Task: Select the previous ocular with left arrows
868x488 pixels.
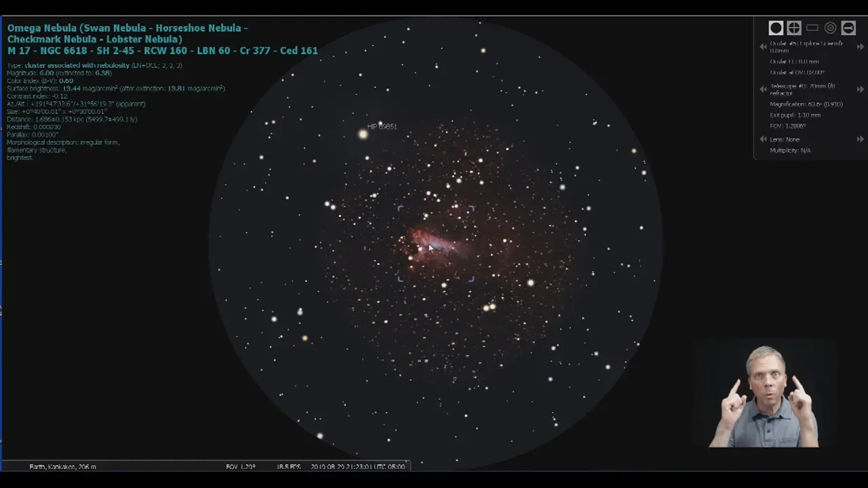Action: point(763,47)
